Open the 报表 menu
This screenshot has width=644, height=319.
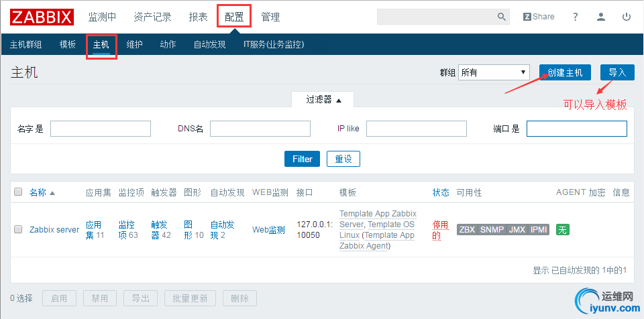click(199, 17)
